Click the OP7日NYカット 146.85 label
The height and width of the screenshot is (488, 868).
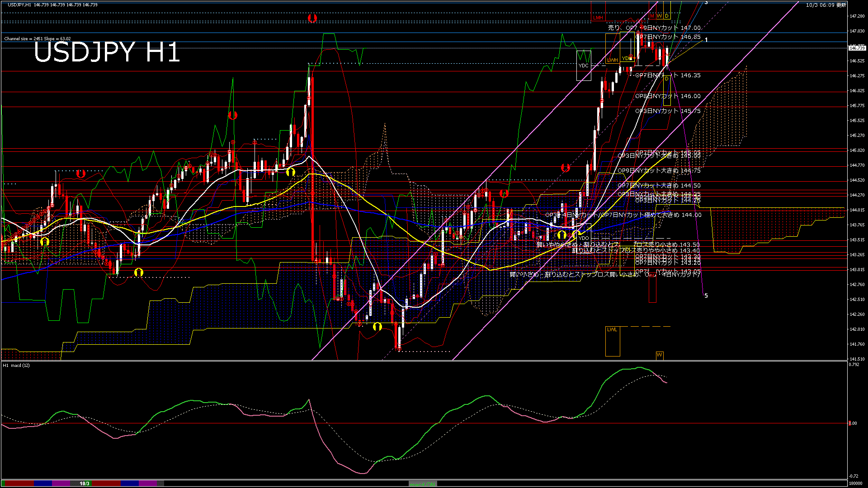point(668,37)
